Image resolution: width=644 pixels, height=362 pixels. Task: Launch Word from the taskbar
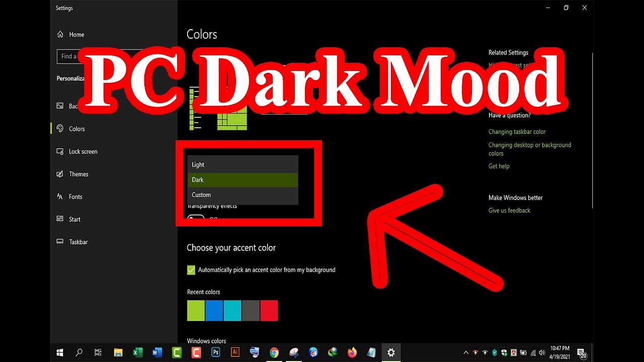click(157, 352)
